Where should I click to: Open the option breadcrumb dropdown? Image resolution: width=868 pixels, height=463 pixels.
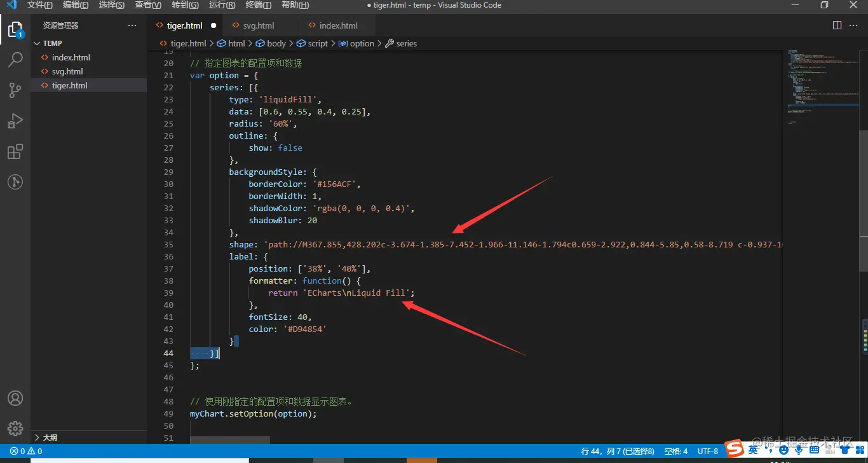click(356, 43)
